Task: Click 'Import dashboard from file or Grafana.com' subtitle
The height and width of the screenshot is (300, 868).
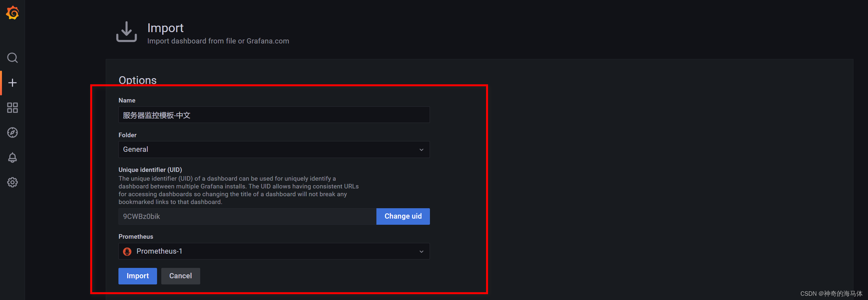Action: (218, 41)
